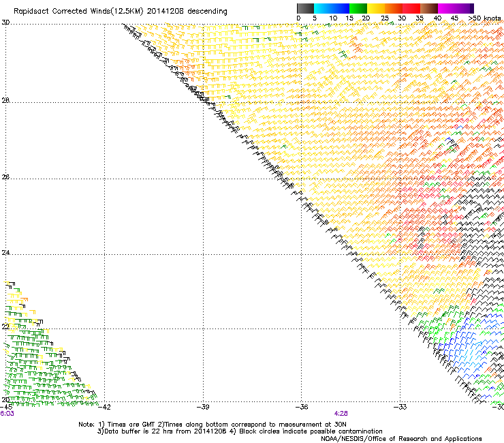The width and height of the screenshot is (504, 443).
Task: Click the date text '20141208 descending' in title
Action: [187, 12]
